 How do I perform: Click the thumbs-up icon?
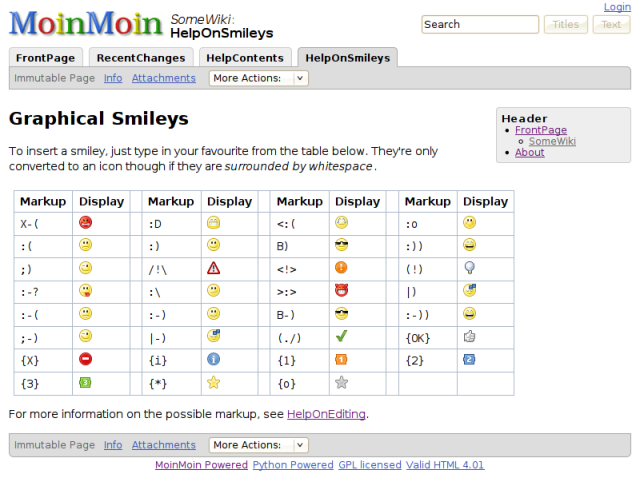coord(470,337)
